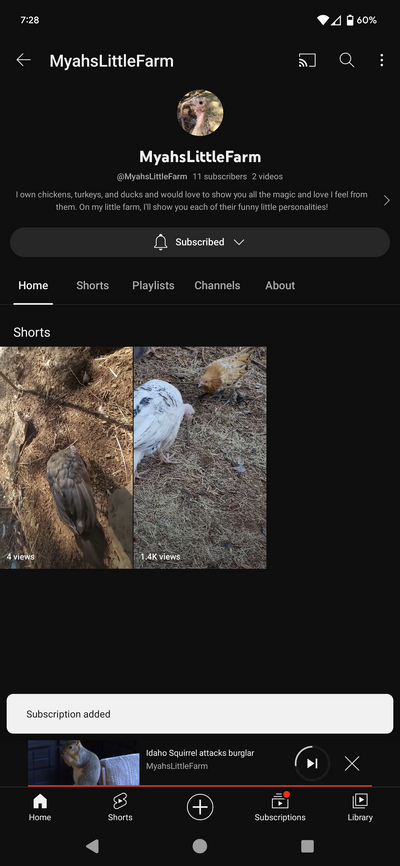400x866 pixels.
Task: Expand channel description with right chevron
Action: point(386,200)
